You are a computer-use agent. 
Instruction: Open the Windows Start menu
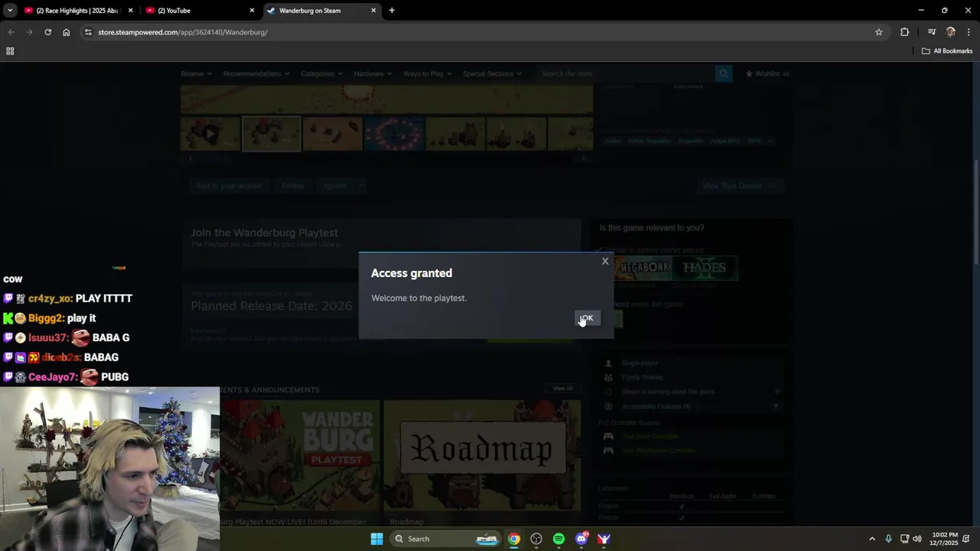377,539
